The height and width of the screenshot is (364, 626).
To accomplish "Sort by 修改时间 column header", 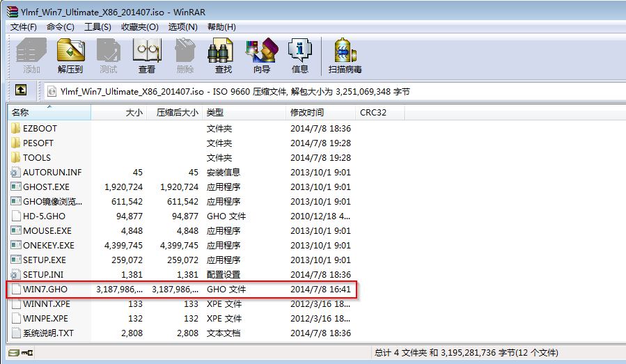I will pos(320,113).
